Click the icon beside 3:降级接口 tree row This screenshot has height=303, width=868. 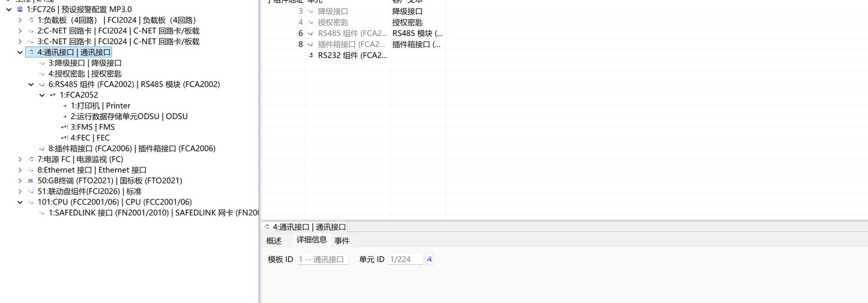[42, 63]
